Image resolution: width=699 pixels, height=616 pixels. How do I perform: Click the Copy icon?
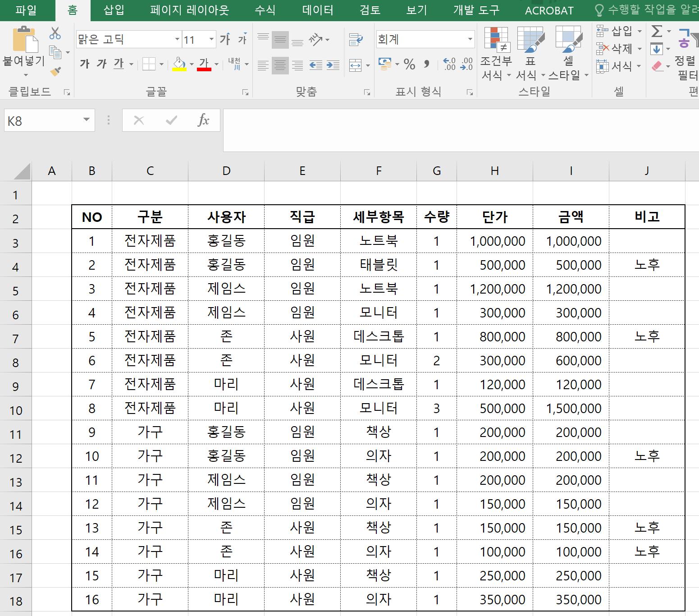coord(55,52)
